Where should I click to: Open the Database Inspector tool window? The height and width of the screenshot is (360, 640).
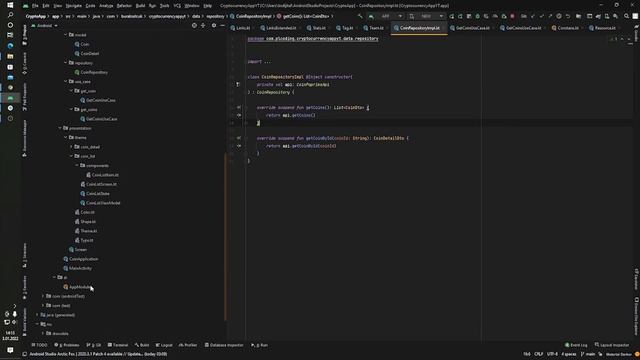click(x=224, y=345)
